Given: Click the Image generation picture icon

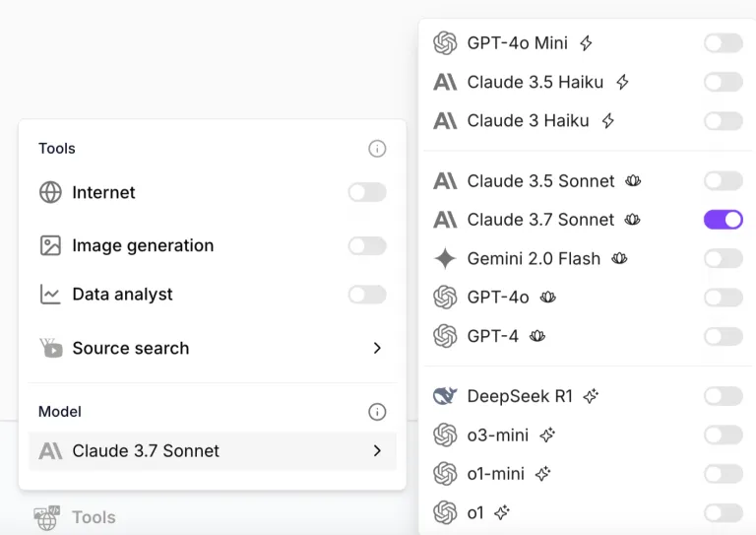Looking at the screenshot, I should tap(50, 245).
